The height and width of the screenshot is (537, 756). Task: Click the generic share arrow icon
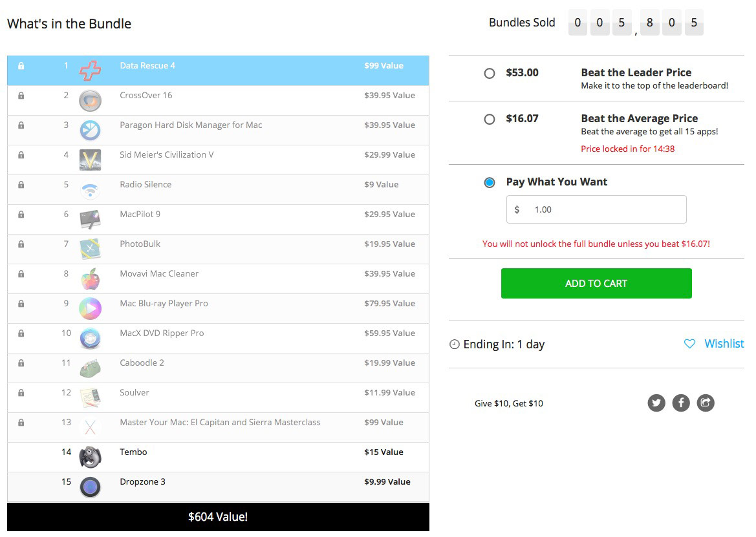click(x=706, y=403)
